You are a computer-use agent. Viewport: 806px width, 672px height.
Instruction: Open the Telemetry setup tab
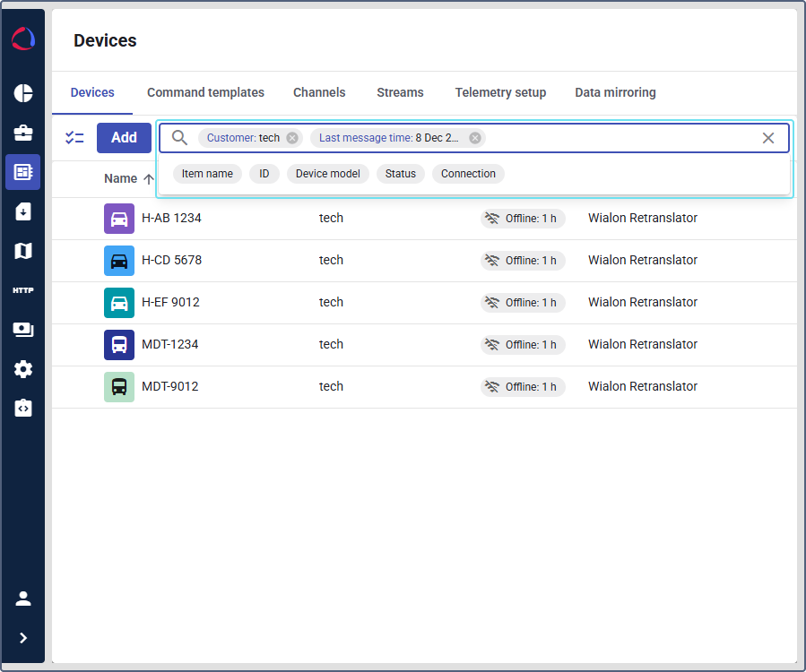coord(500,92)
